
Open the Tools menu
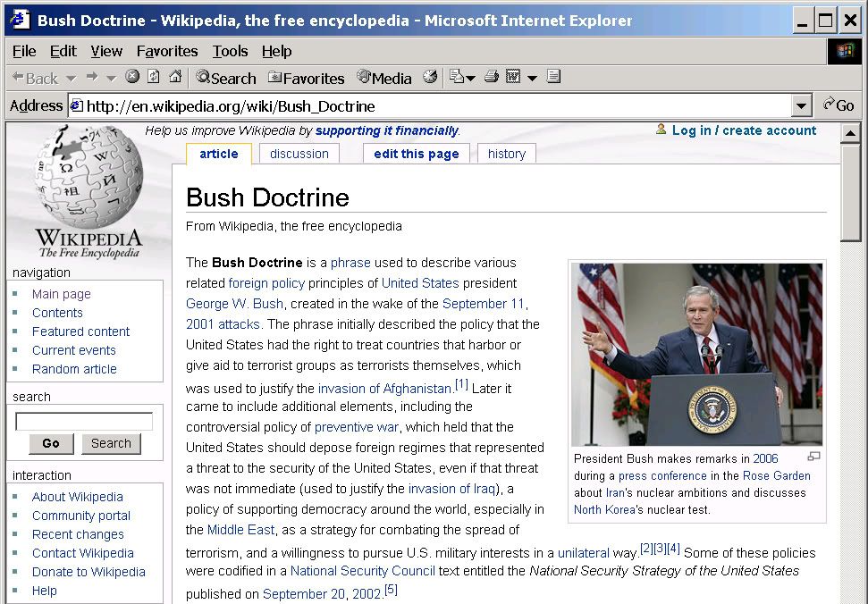point(231,52)
